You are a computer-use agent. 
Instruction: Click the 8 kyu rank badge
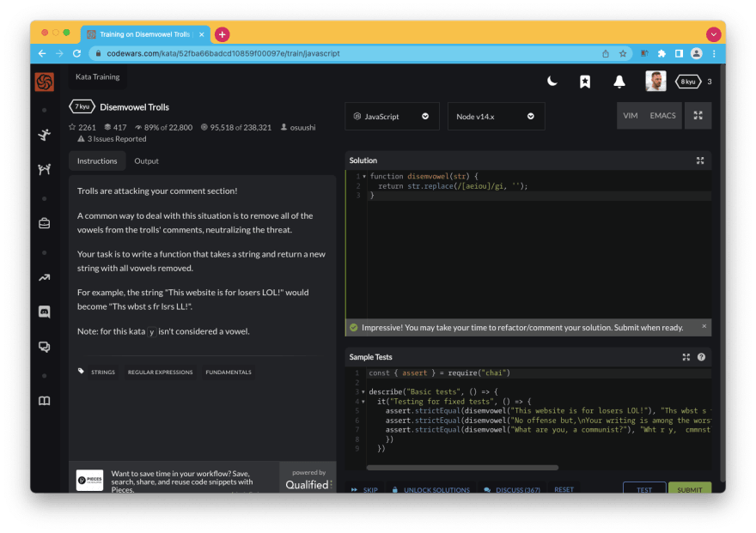(688, 82)
